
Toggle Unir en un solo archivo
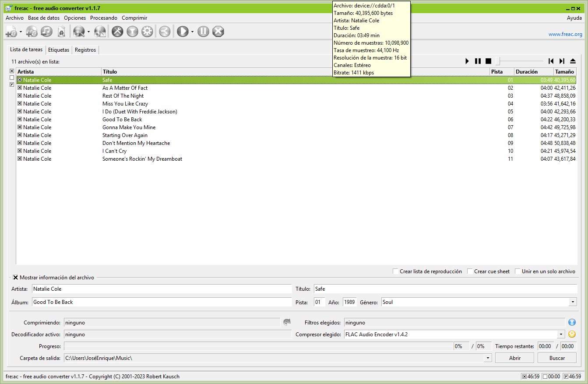tap(518, 271)
